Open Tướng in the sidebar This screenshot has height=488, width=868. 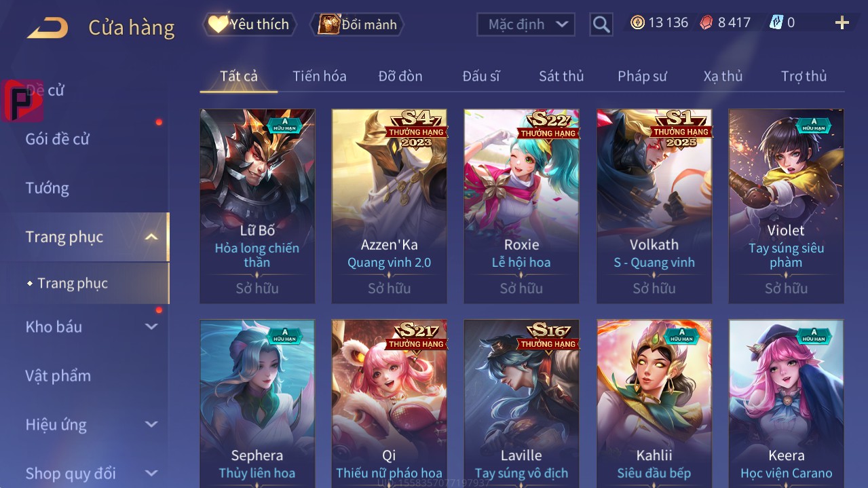coord(48,188)
